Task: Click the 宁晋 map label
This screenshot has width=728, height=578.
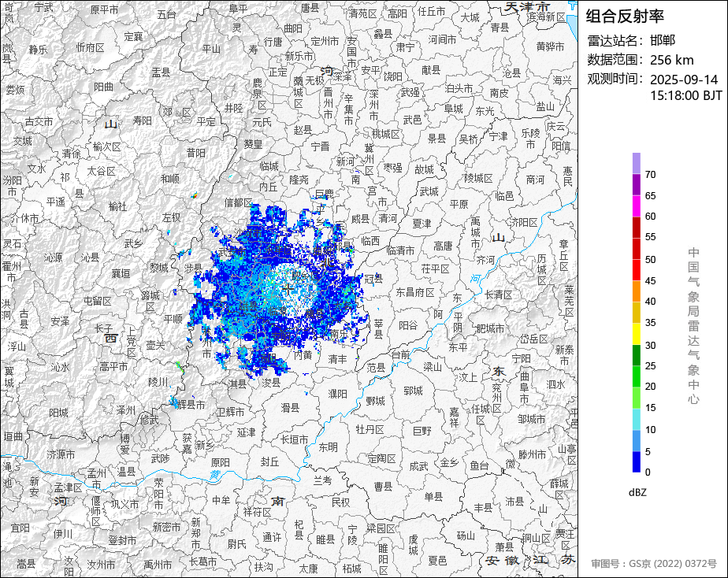Action: pos(320,147)
